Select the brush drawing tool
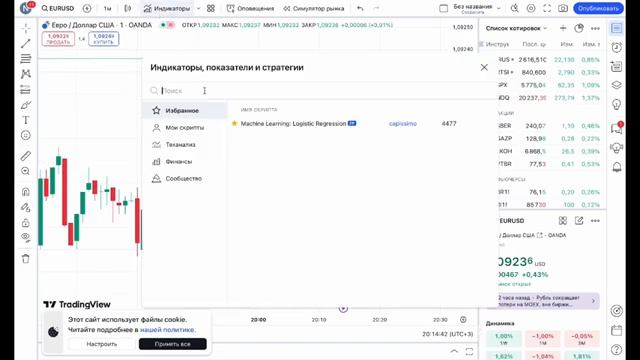Image resolution: width=640 pixels, height=360 pixels. click(26, 105)
